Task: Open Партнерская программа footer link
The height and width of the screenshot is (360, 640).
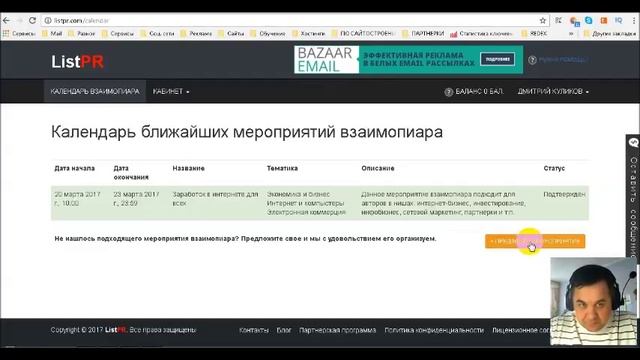Action: 338,330
